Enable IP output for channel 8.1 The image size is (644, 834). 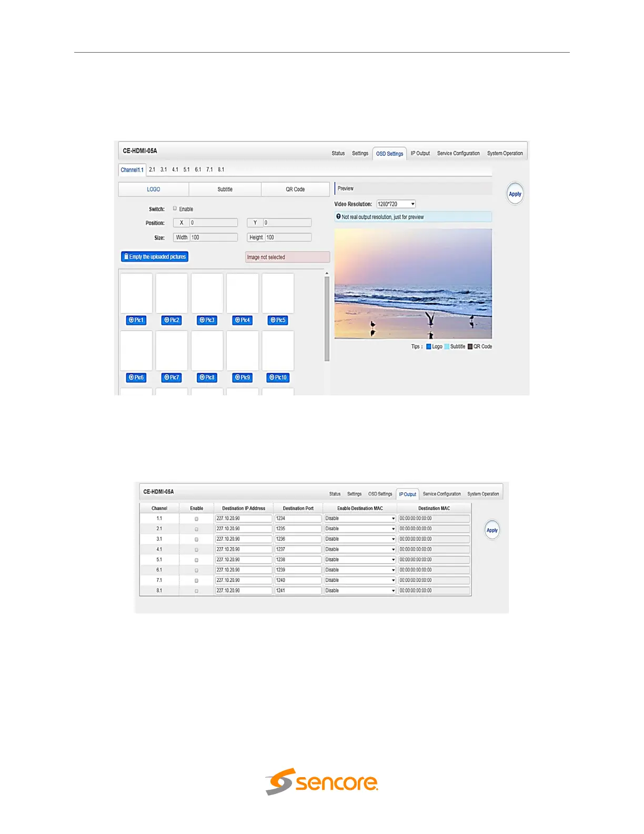pos(197,591)
